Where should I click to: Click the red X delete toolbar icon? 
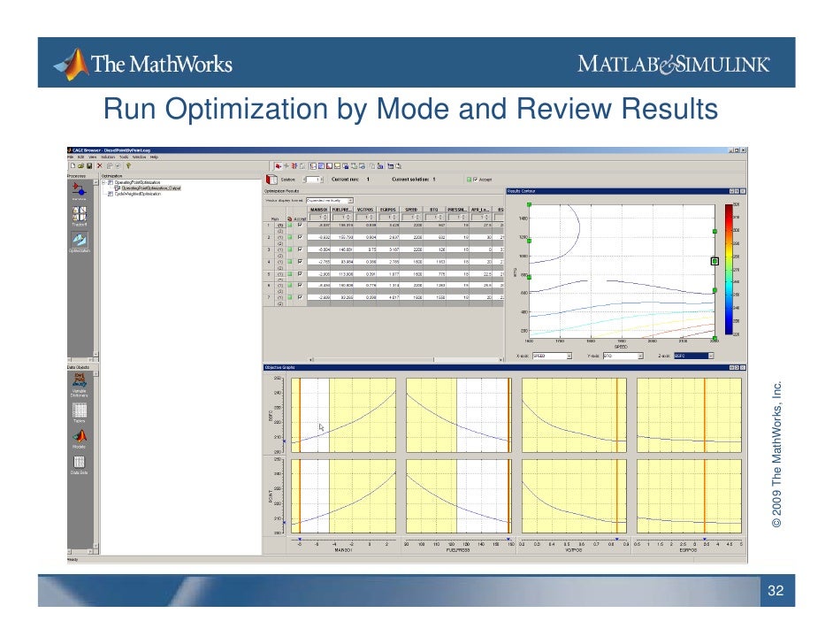click(99, 165)
